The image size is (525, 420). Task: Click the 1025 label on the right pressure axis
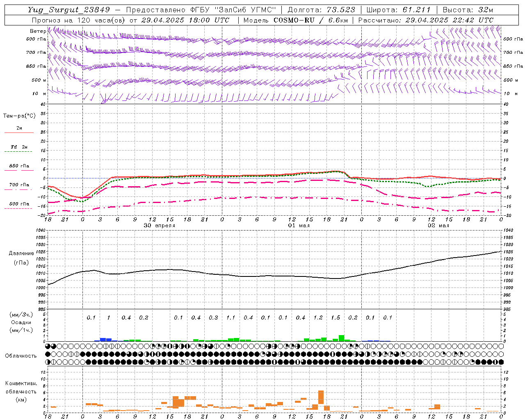tap(508, 252)
